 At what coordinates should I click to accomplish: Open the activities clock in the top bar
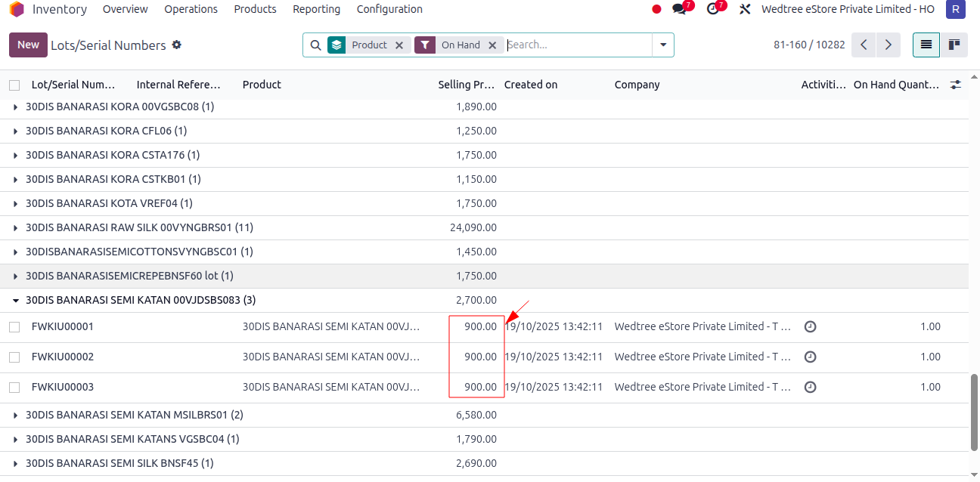point(712,10)
